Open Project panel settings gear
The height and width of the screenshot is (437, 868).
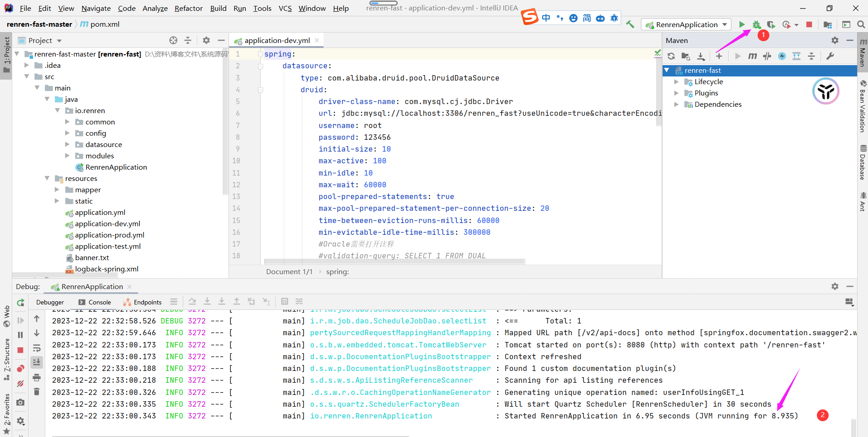point(206,40)
